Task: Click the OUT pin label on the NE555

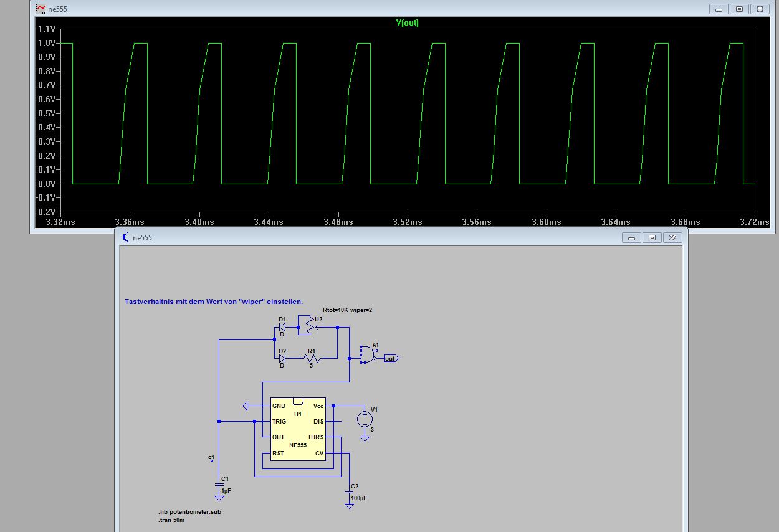Action: [279, 437]
